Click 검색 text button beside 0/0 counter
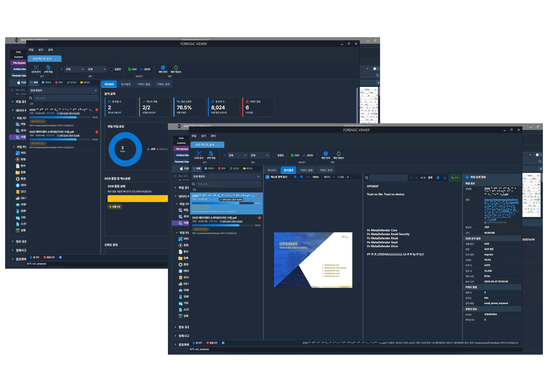 (x=430, y=177)
